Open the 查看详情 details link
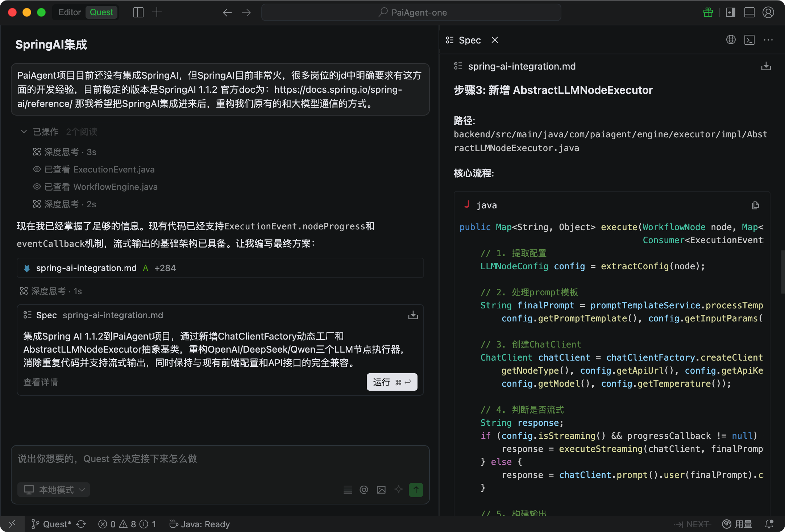This screenshot has height=532, width=785. tap(41, 382)
